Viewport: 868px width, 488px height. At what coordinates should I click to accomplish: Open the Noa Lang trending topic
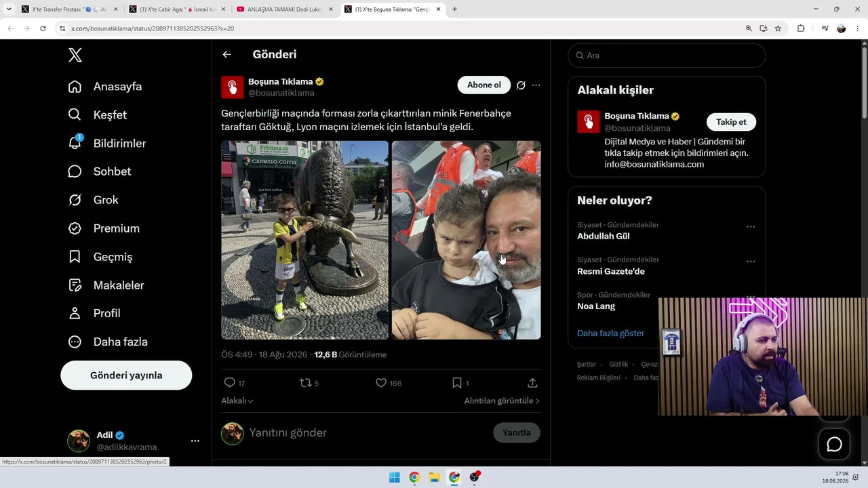tap(596, 306)
